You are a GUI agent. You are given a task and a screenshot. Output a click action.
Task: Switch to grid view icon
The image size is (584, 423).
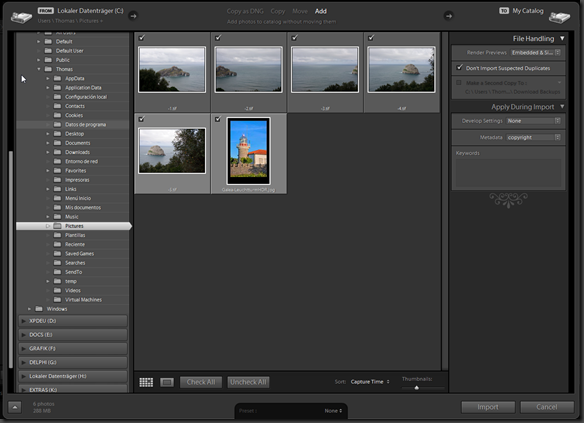coord(146,382)
